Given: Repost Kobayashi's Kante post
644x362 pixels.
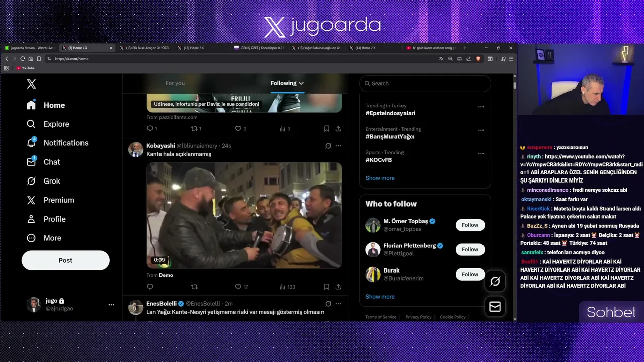Looking at the screenshot, I should tap(194, 287).
